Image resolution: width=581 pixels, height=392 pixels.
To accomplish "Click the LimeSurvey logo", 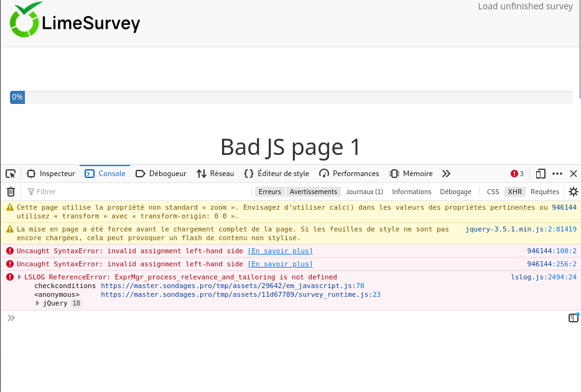I will pos(75,22).
